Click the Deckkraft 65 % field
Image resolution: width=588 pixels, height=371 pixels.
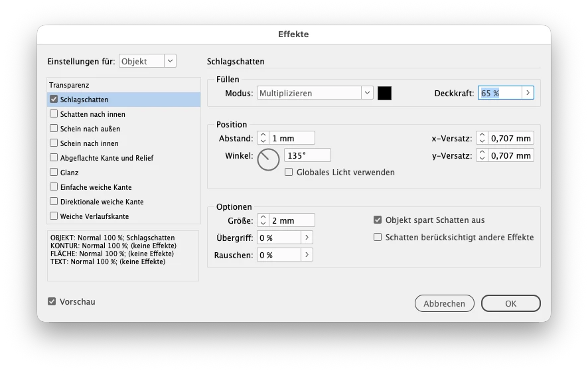pos(500,93)
